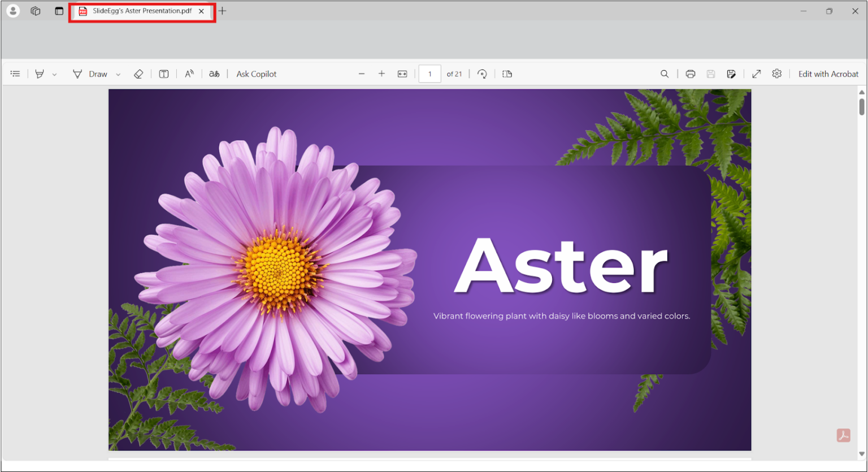Select SlideEgg's Aster Presentation.pdf tab
The height and width of the screenshot is (472, 868).
[142, 11]
